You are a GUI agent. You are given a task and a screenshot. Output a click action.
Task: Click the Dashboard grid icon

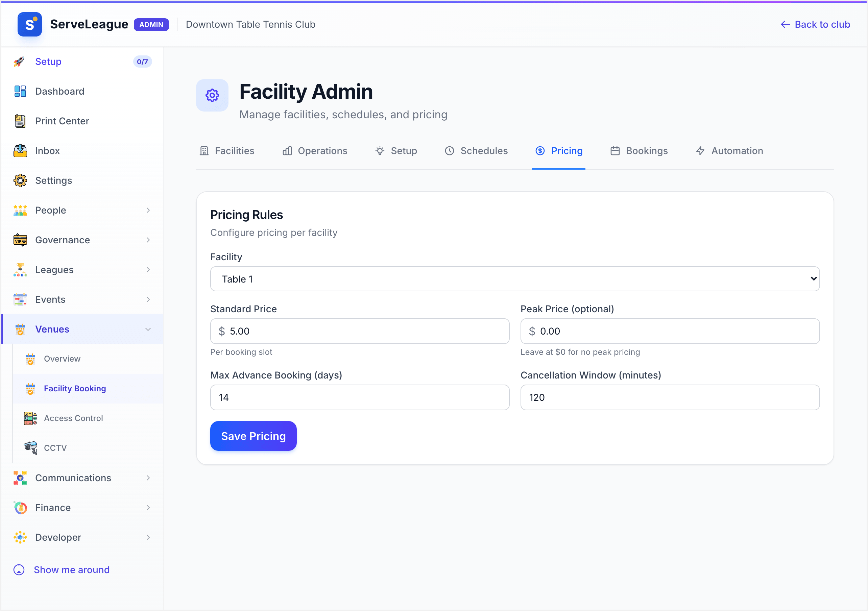point(20,91)
